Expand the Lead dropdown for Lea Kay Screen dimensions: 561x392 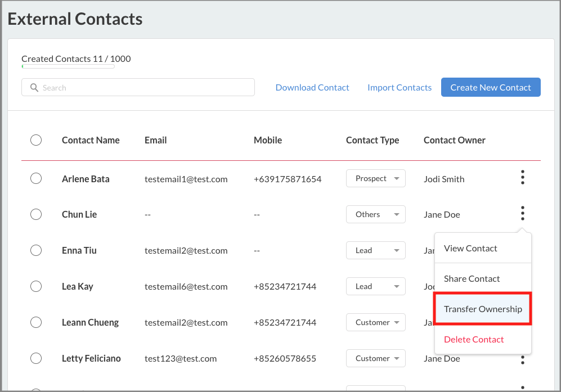coord(376,286)
